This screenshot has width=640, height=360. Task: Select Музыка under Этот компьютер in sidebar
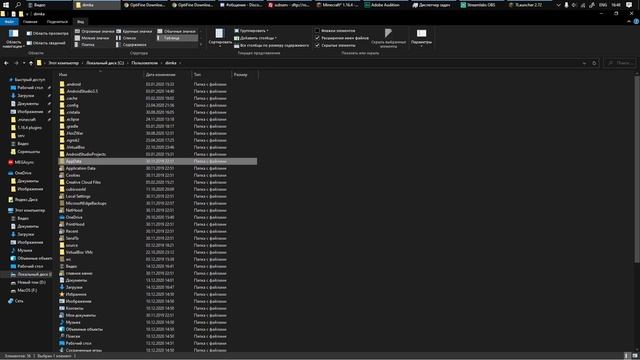[22, 250]
